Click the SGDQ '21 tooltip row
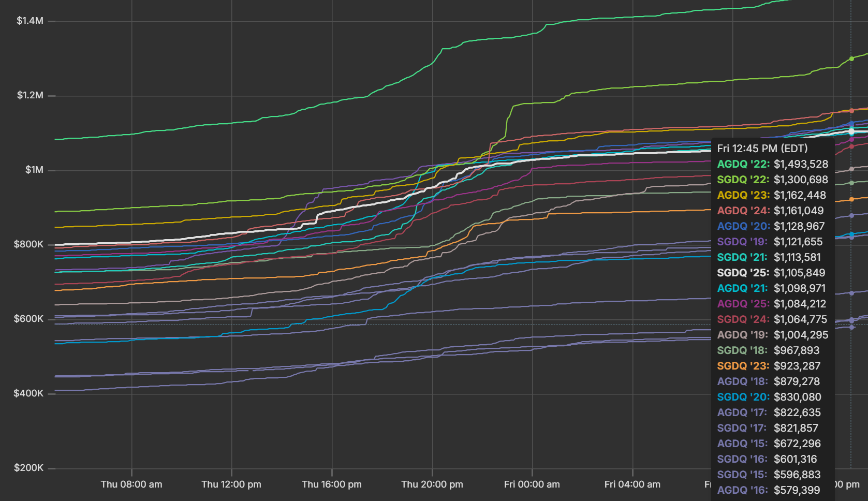 click(769, 257)
